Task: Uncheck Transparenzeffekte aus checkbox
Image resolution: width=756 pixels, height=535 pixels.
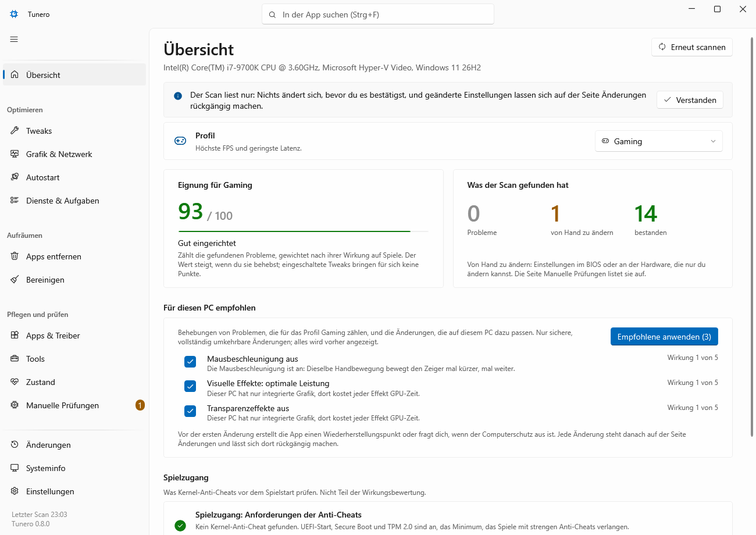Action: [190, 411]
